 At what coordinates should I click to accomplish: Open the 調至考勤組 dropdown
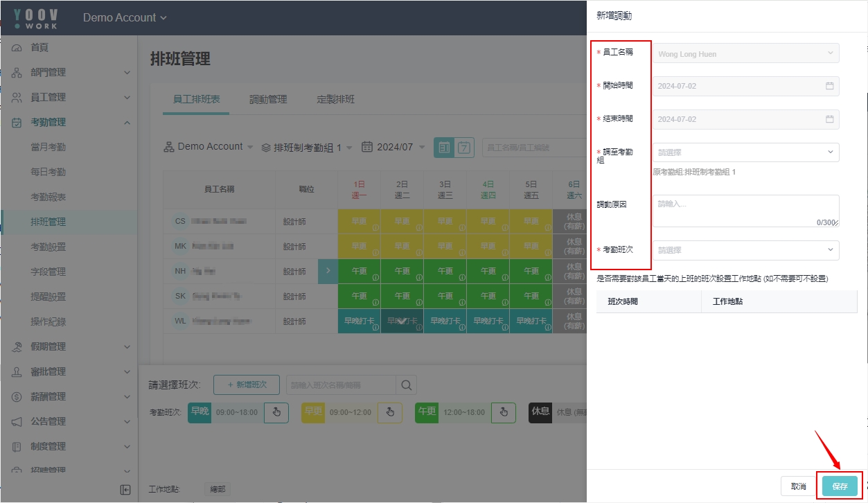coord(745,152)
